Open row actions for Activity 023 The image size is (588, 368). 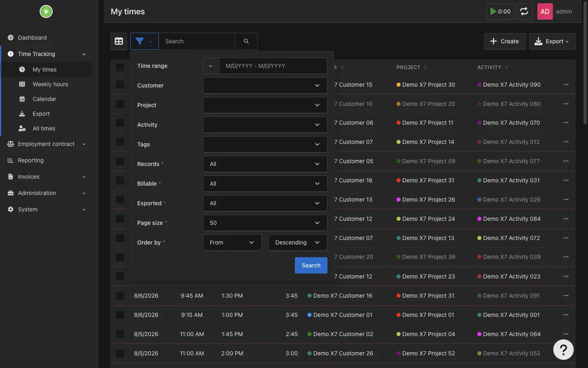click(x=566, y=276)
